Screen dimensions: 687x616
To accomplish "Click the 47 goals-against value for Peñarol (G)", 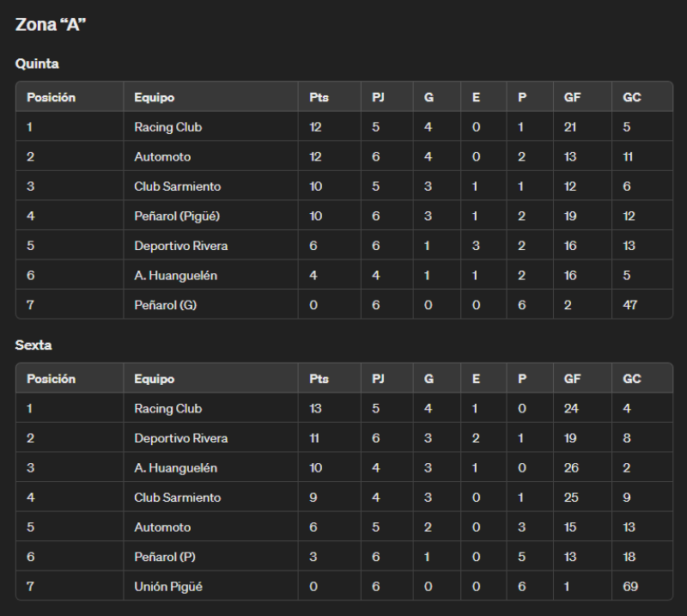I will tap(630, 305).
